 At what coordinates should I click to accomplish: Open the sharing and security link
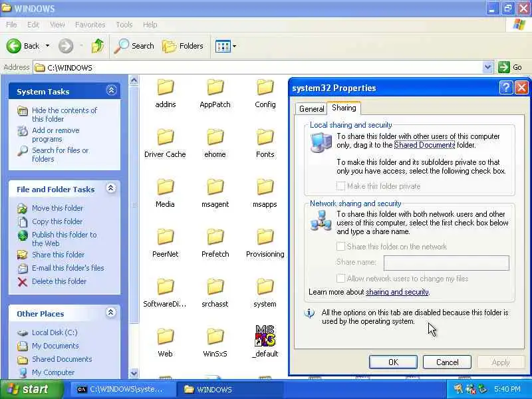397,292
